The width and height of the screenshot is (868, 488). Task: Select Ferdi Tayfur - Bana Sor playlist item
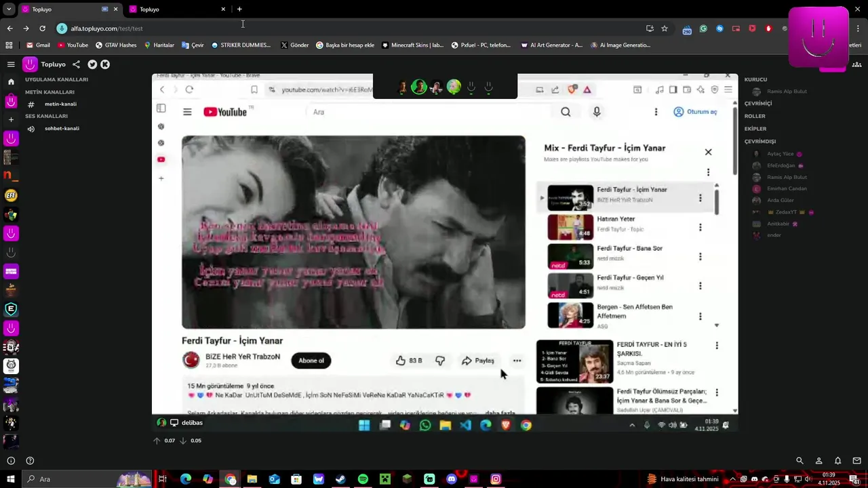click(x=626, y=256)
